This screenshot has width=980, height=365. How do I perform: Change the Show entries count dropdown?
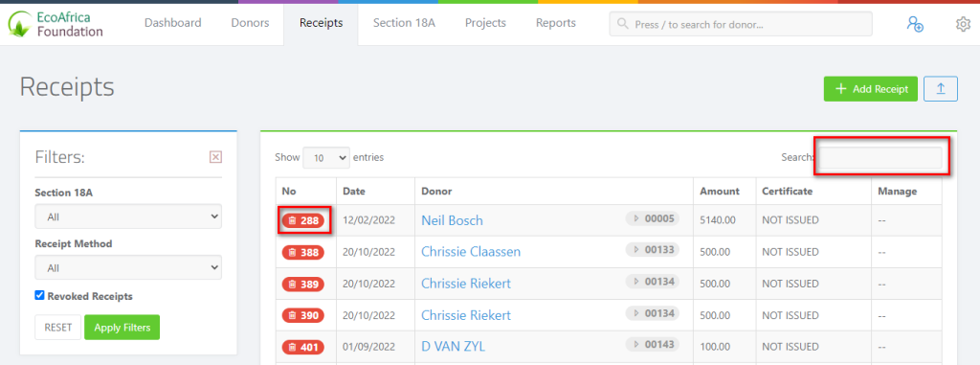coord(326,158)
